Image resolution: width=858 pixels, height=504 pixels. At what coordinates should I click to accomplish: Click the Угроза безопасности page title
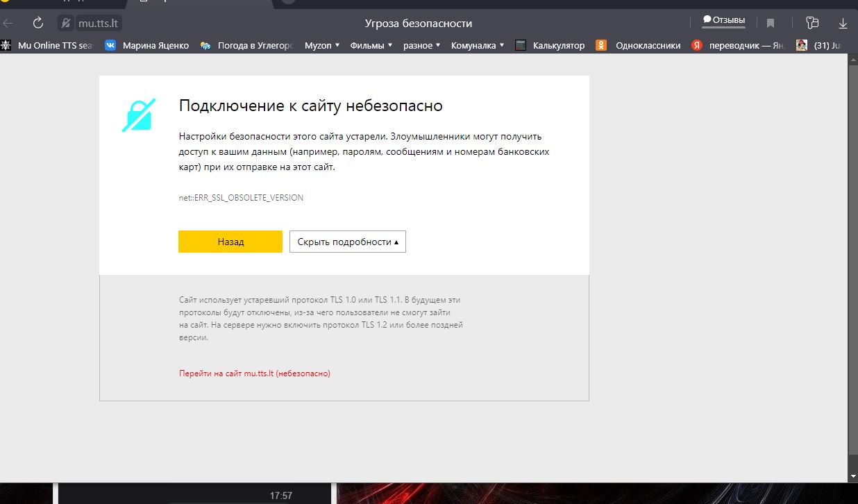tap(419, 23)
